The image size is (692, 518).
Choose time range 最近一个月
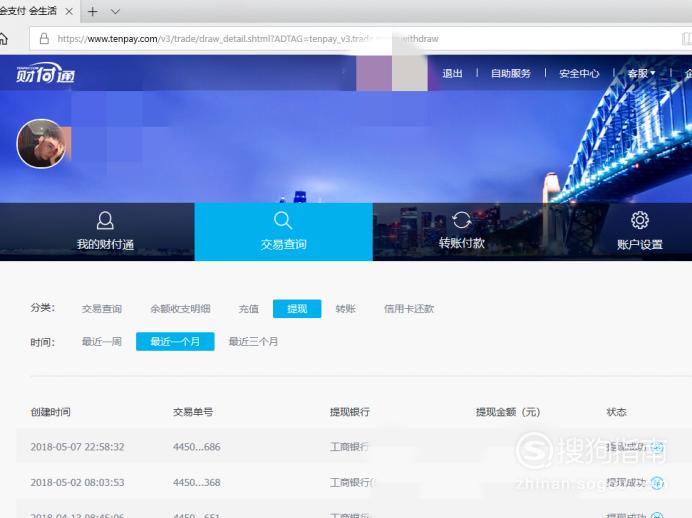tap(175, 342)
